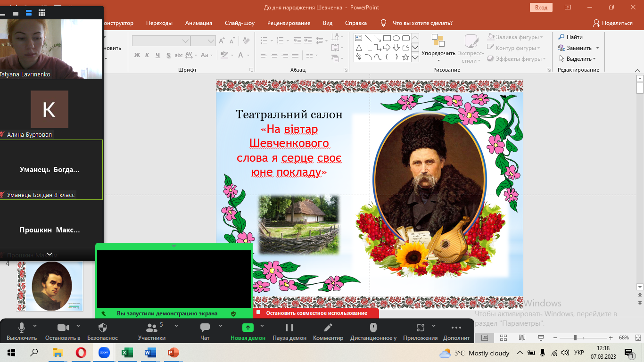644x362 pixels.
Task: Open Word from Windows taskbar
Action: [150, 353]
